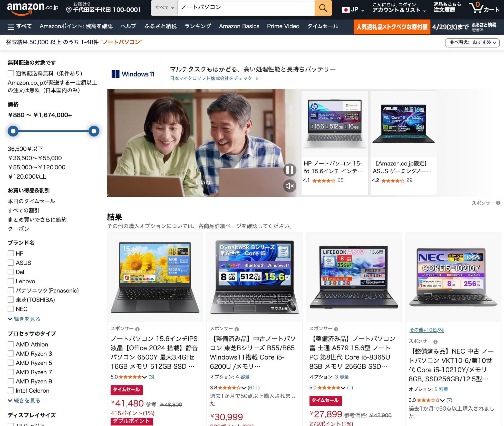Check the 東芝(TOSHIBA) checkbox

point(11,300)
